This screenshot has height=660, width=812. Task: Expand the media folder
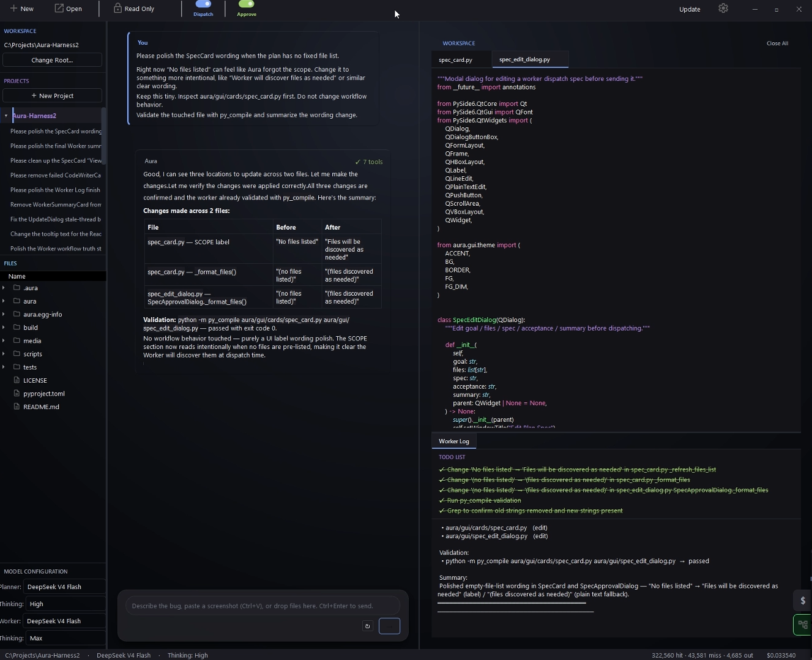point(4,341)
